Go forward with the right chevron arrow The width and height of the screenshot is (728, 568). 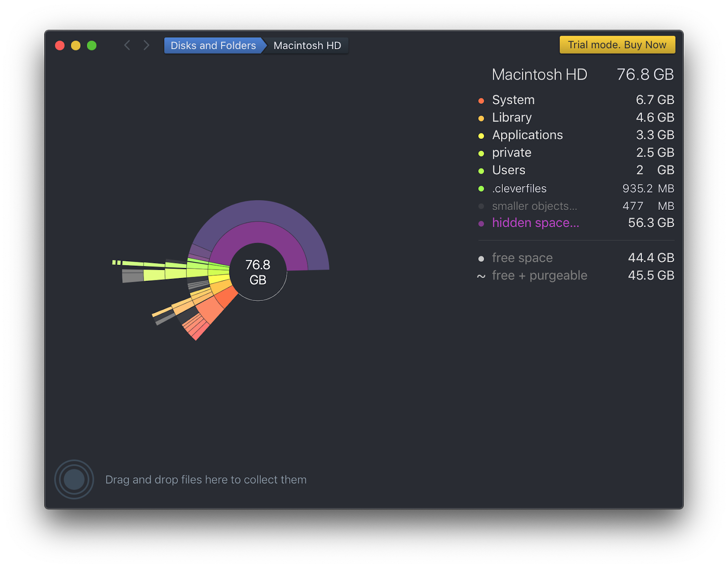point(146,45)
